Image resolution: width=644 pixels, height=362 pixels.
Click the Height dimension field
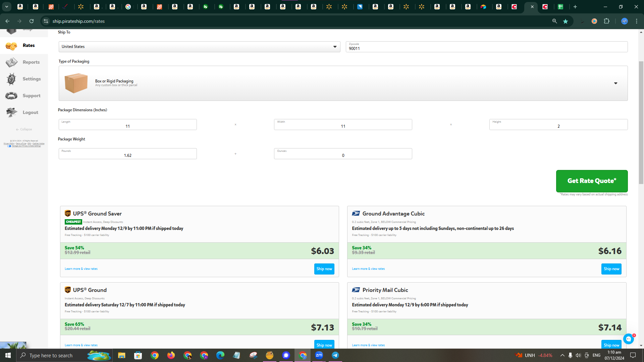[x=558, y=124]
